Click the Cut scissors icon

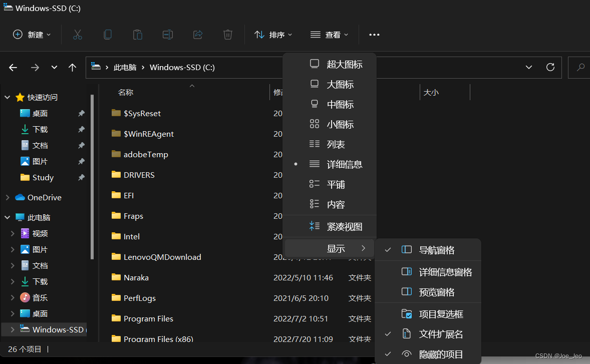pos(78,35)
